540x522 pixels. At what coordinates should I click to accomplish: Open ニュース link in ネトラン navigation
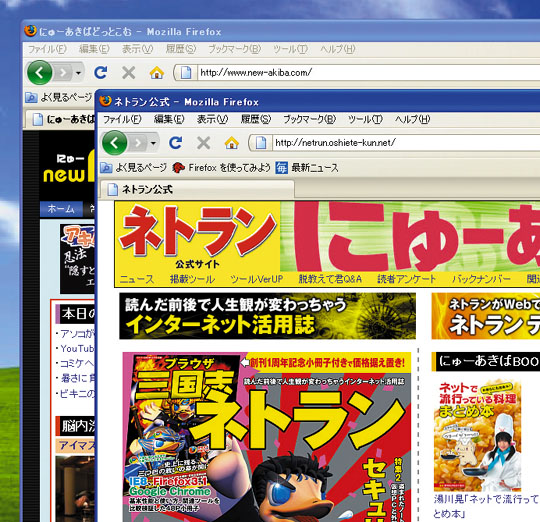[137, 279]
